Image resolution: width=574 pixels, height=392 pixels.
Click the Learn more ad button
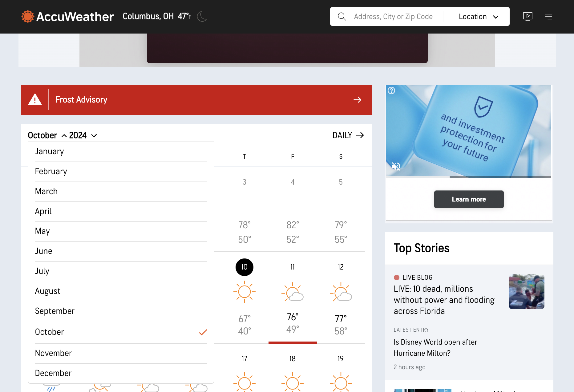[469, 199]
